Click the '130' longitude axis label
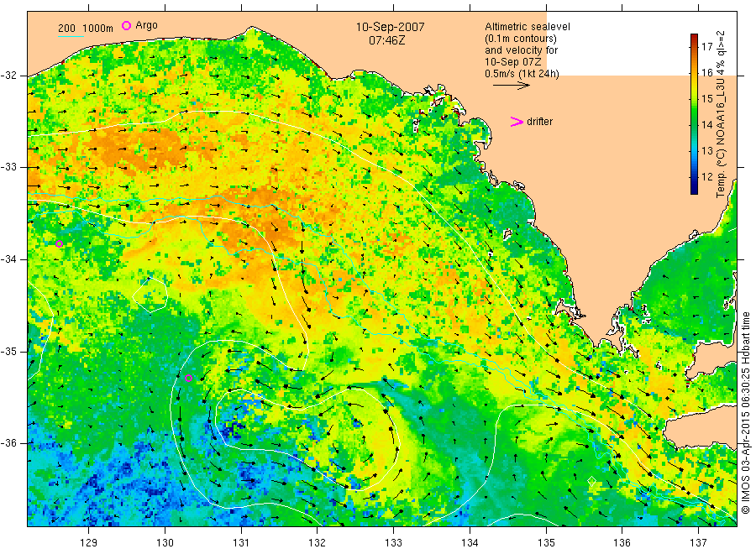The width and height of the screenshot is (756, 554). [165, 543]
